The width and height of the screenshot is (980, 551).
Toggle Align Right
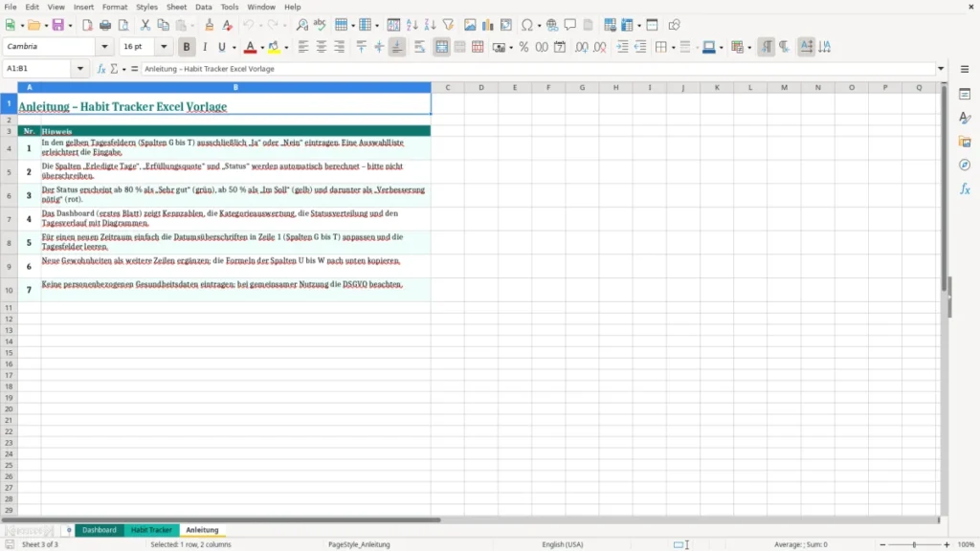click(x=340, y=47)
